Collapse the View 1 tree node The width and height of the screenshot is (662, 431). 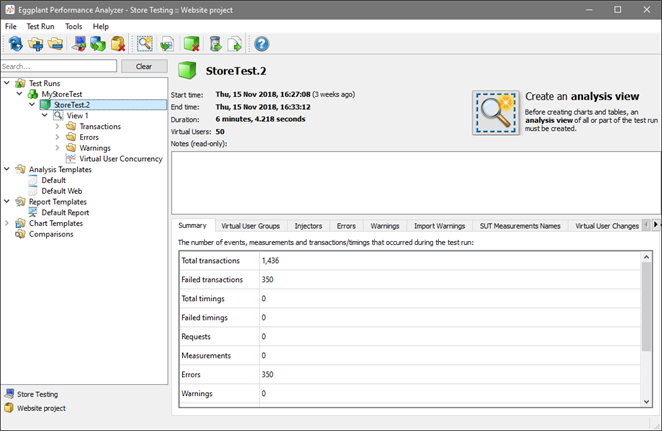coord(45,115)
